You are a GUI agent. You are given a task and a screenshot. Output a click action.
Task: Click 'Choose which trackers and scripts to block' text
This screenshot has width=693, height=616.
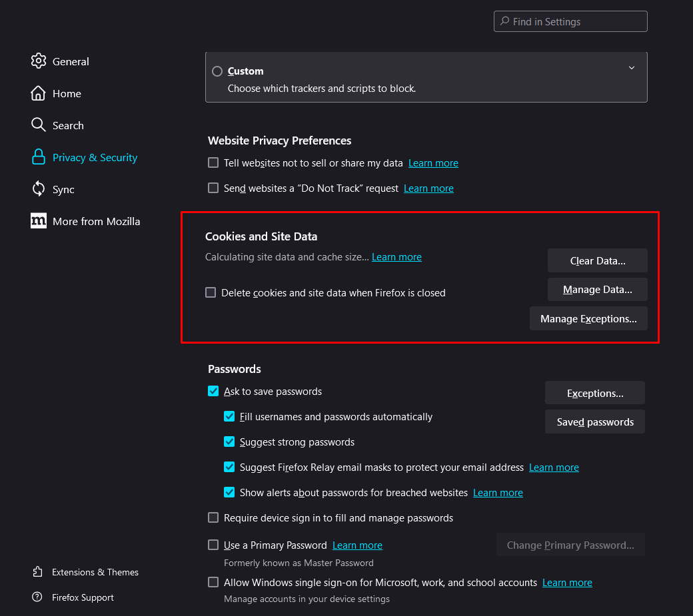point(321,89)
